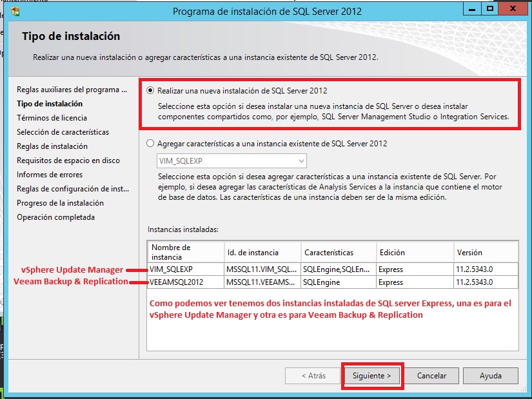Click the SQLEngine,SQLEn... features cell
Screen dimensions: 532x399
coord(339,269)
